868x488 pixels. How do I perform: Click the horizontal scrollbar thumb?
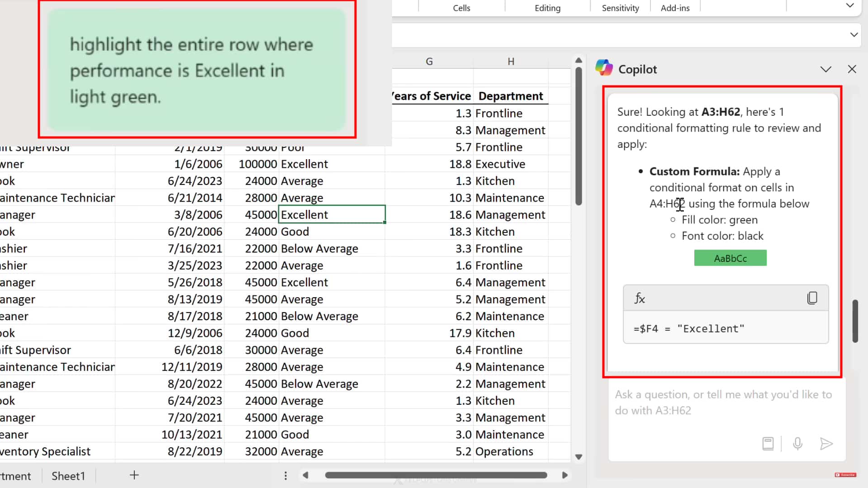coord(436,475)
